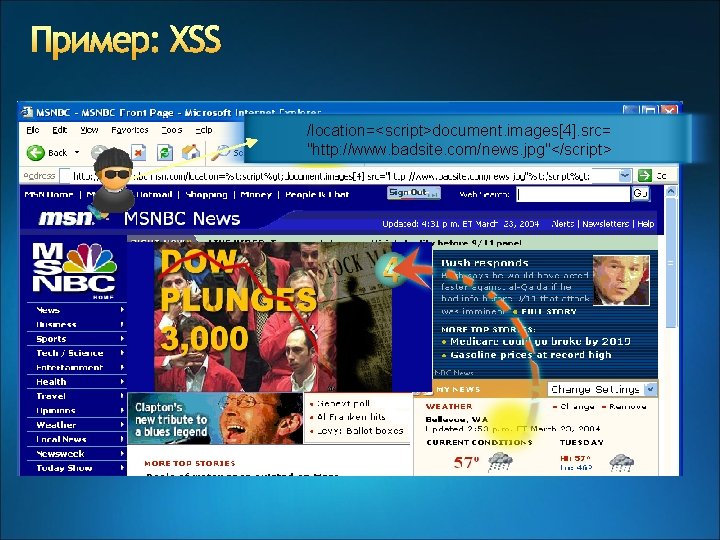The width and height of the screenshot is (720, 540).
Task: Click the Bush responds headline
Action: tap(484, 263)
